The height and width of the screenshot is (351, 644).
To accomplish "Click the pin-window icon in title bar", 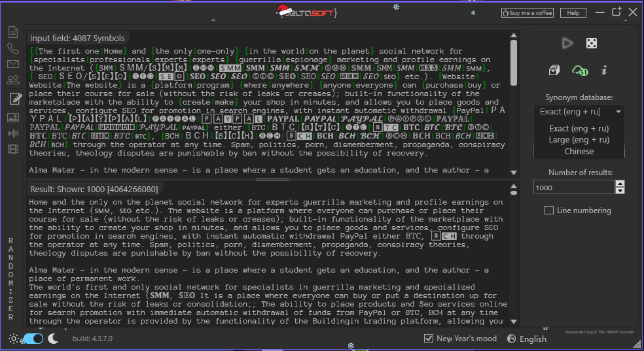I will point(617,12).
